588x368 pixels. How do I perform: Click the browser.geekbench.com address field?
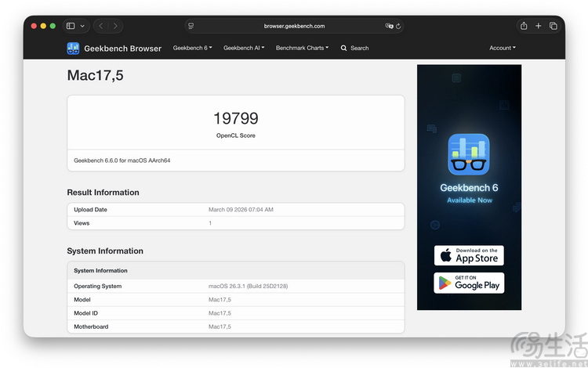294,26
